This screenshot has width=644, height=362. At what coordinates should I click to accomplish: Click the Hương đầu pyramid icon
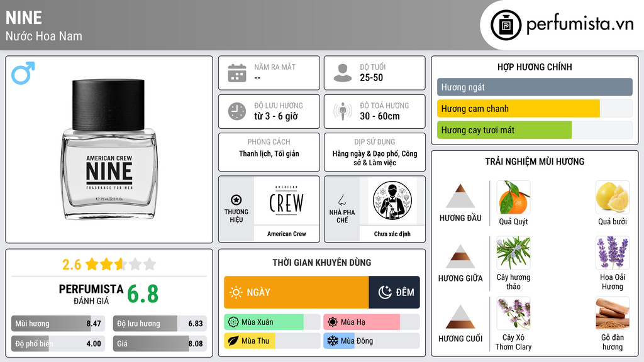click(460, 196)
